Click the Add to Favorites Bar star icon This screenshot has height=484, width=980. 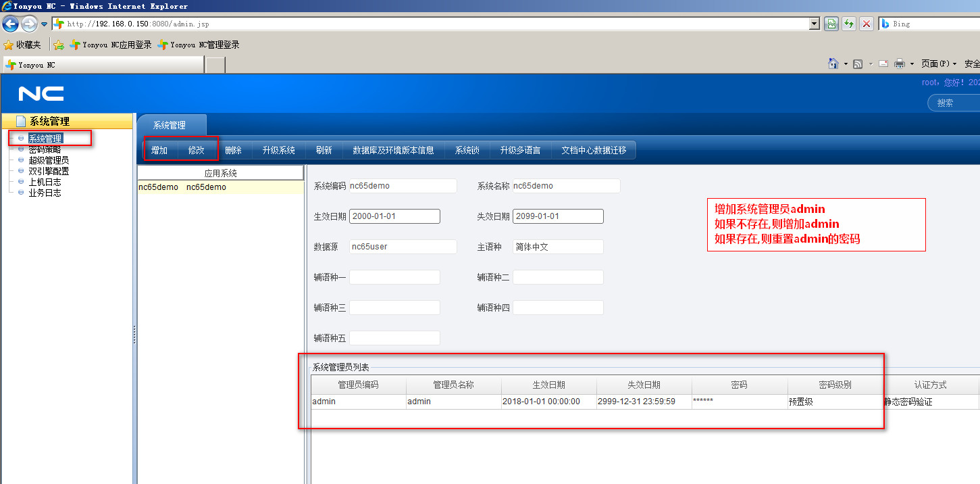tap(59, 45)
